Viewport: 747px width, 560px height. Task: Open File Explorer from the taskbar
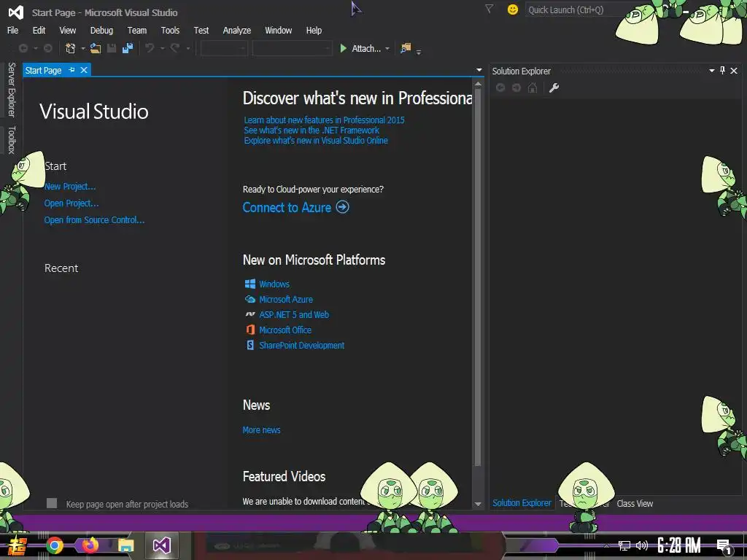point(125,545)
